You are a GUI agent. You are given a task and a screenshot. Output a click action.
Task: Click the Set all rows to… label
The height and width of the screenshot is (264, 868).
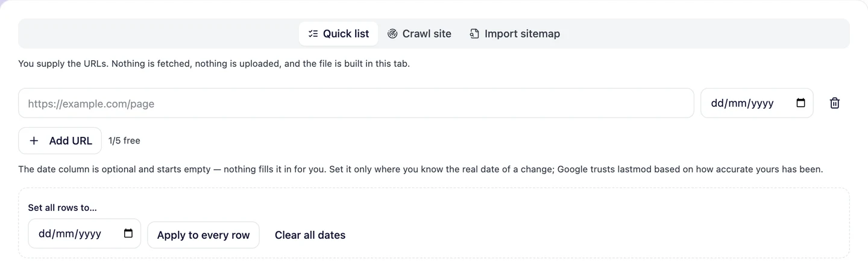[62, 207]
